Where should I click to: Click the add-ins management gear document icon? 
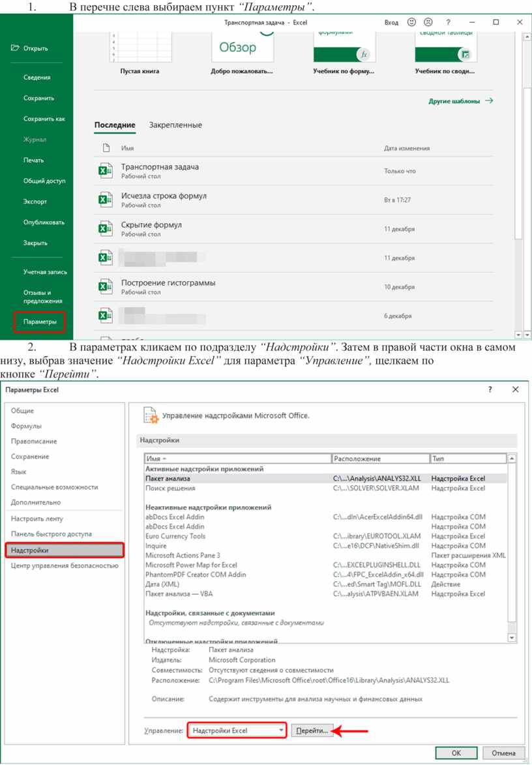[151, 415]
